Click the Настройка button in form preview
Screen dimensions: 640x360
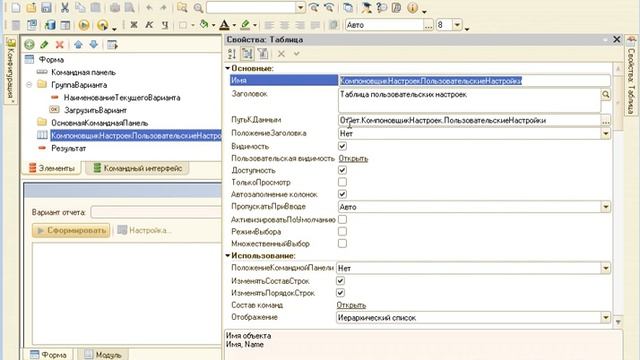(x=144, y=230)
